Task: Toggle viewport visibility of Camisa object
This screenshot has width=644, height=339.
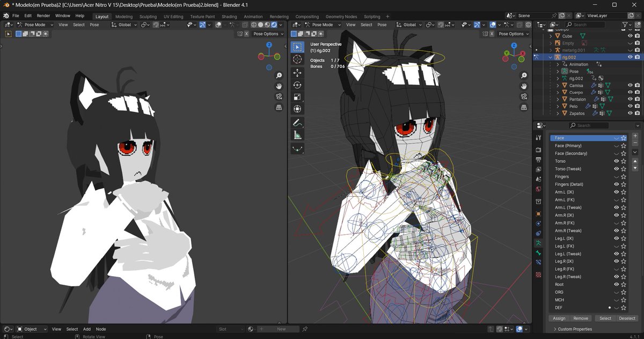Action: (x=630, y=85)
